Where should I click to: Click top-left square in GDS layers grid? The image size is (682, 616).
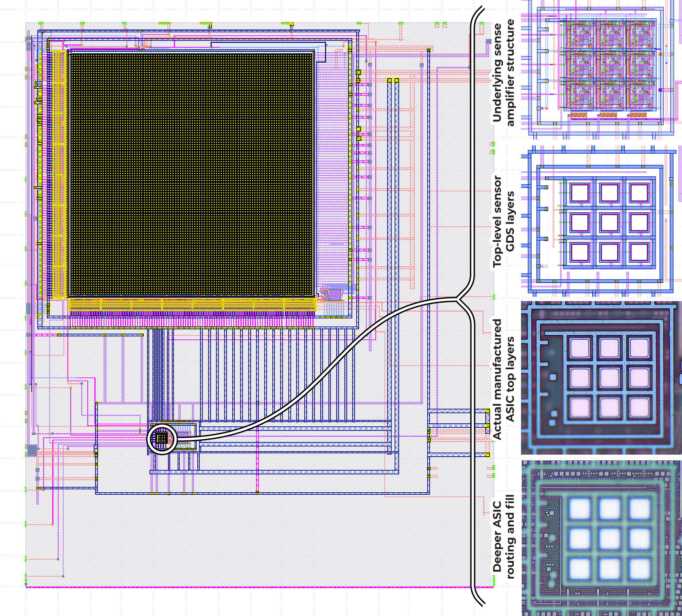(580, 193)
